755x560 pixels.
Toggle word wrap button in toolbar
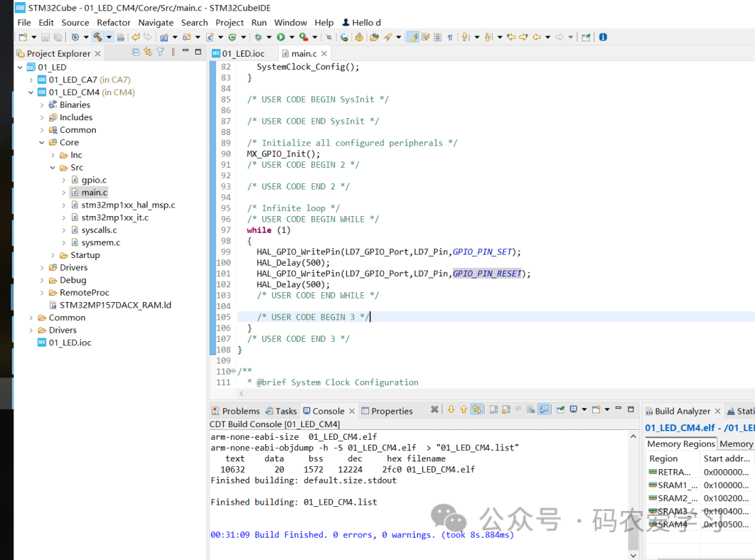tap(426, 37)
